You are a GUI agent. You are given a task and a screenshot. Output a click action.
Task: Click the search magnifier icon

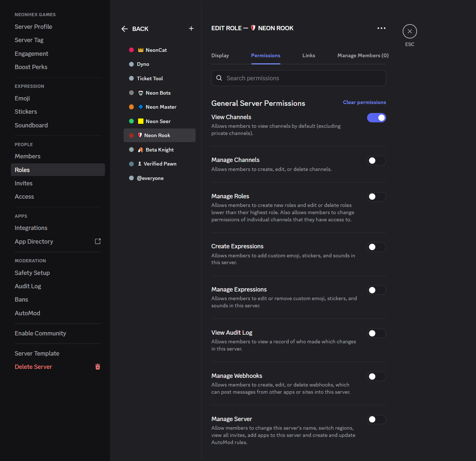[219, 78]
